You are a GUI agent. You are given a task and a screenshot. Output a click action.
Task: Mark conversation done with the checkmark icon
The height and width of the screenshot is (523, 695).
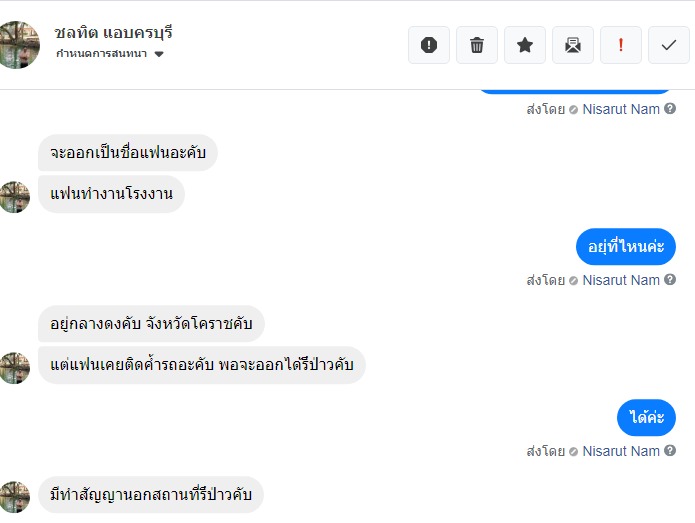tap(669, 45)
